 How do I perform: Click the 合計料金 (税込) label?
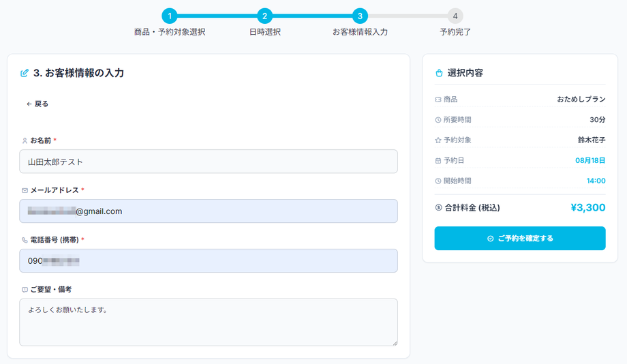(x=472, y=208)
